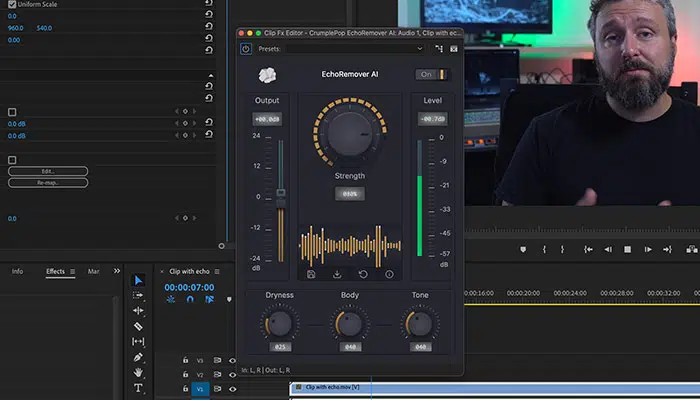Collapse section with the small up arrow
The width and height of the screenshot is (700, 400).
[x=211, y=76]
